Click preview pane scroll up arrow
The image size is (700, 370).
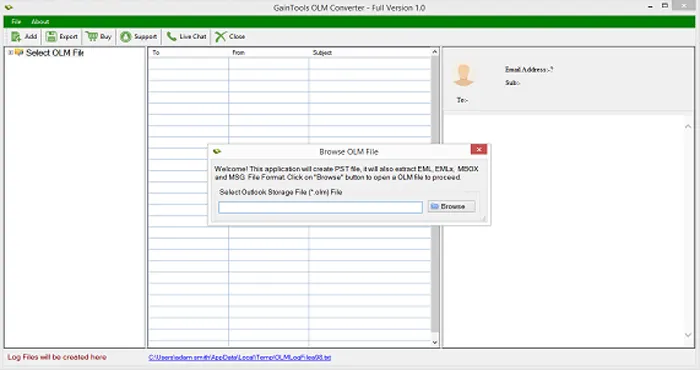pos(688,127)
